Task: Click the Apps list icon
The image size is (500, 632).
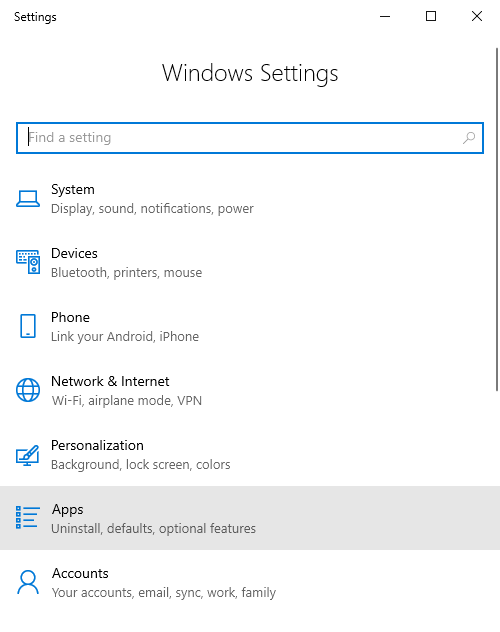Action: pos(28,518)
